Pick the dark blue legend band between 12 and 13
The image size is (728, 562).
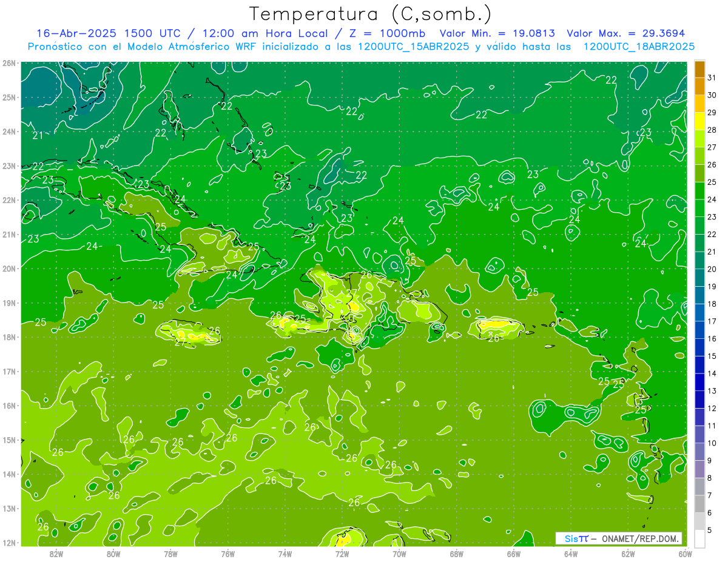(699, 400)
